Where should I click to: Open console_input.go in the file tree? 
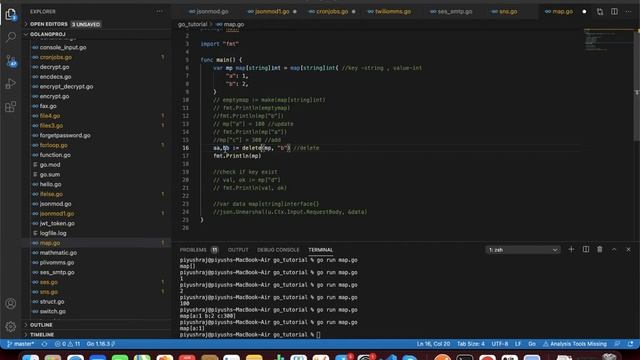pyautogui.click(x=63, y=47)
